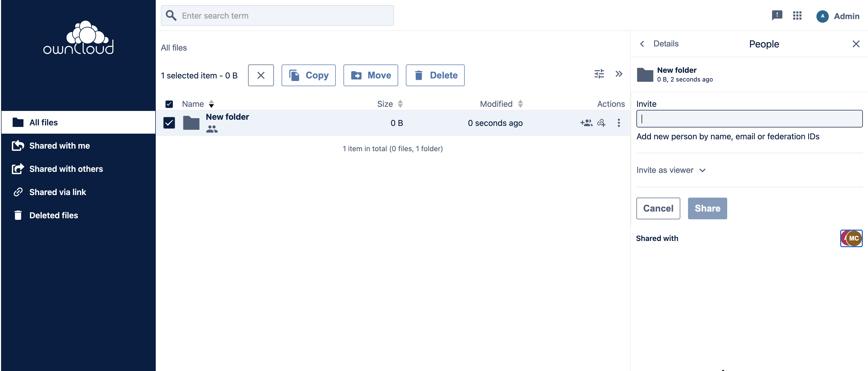This screenshot has height=371, width=868.
Task: Click create link icon for New folder
Action: [x=601, y=123]
